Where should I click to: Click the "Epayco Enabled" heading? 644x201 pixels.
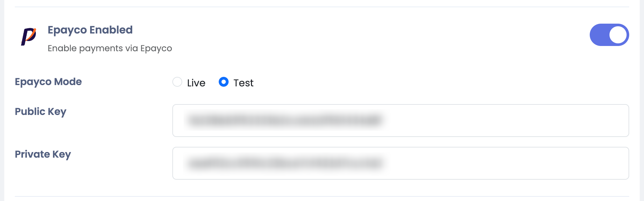90,30
